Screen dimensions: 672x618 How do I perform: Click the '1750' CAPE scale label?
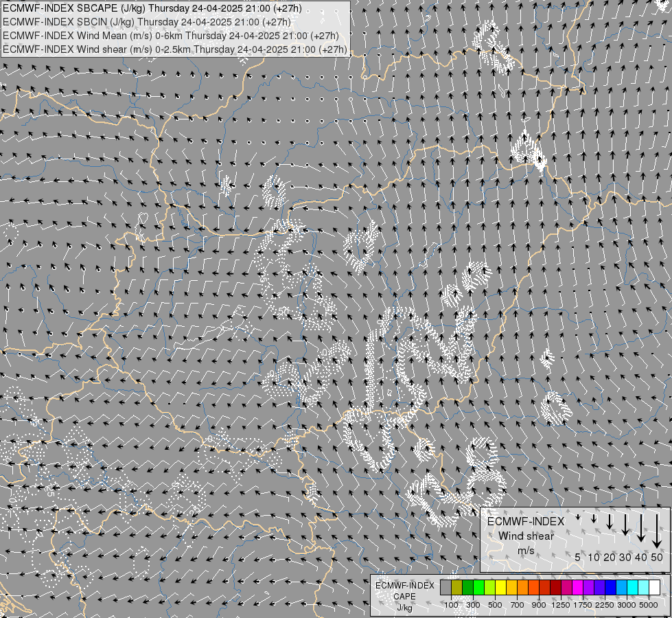(x=583, y=605)
